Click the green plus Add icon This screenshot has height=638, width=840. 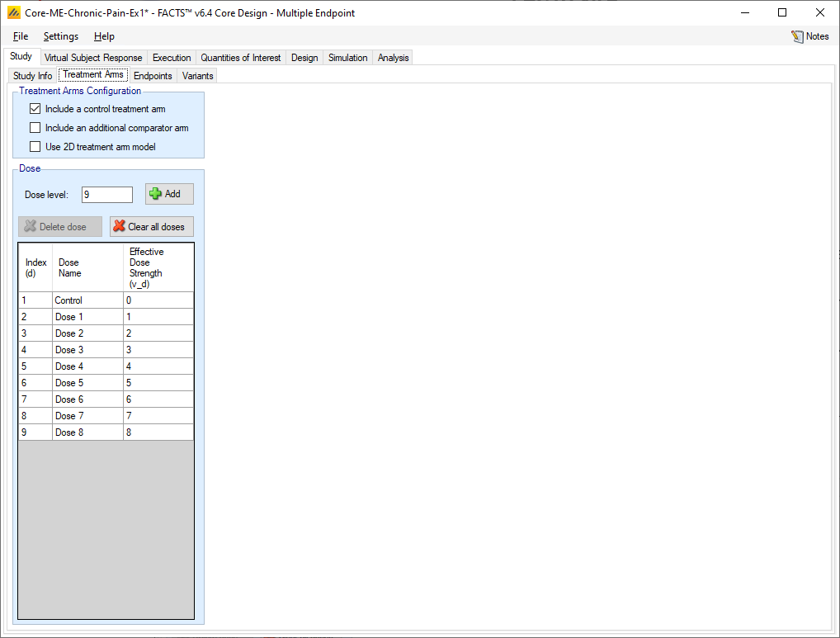155,194
